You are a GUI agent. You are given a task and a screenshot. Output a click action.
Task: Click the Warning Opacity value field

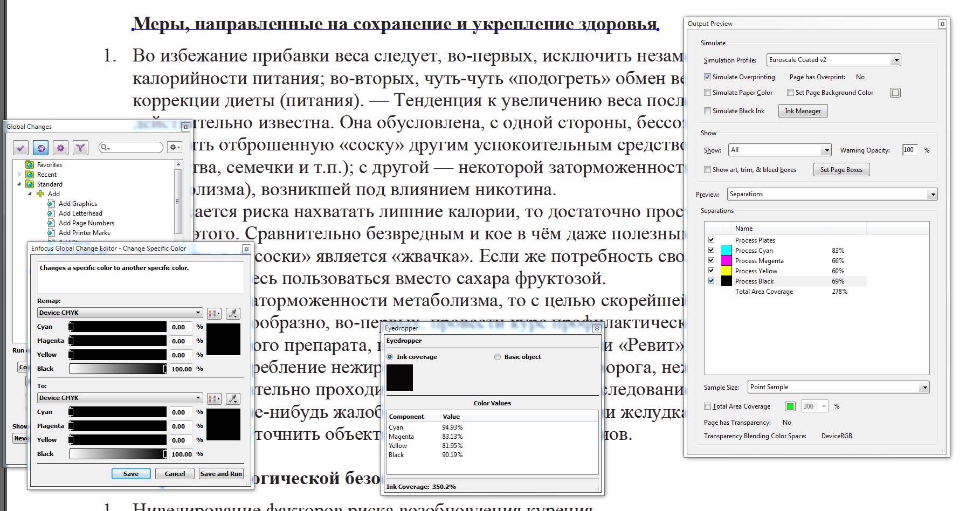point(910,150)
